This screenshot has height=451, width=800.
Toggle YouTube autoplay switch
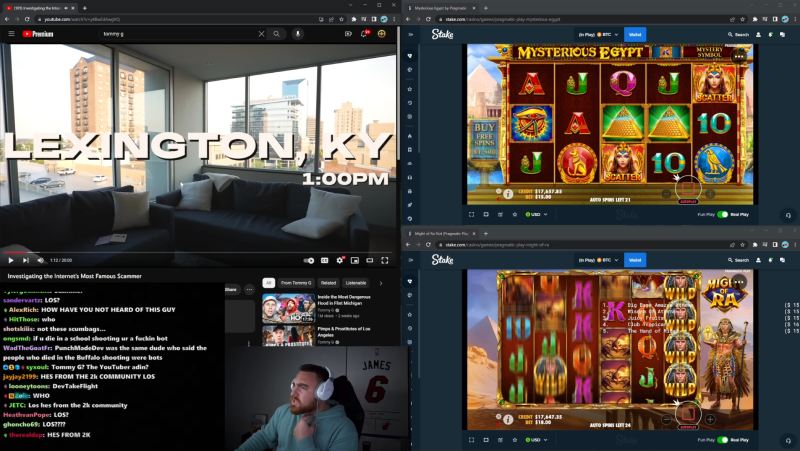point(309,260)
